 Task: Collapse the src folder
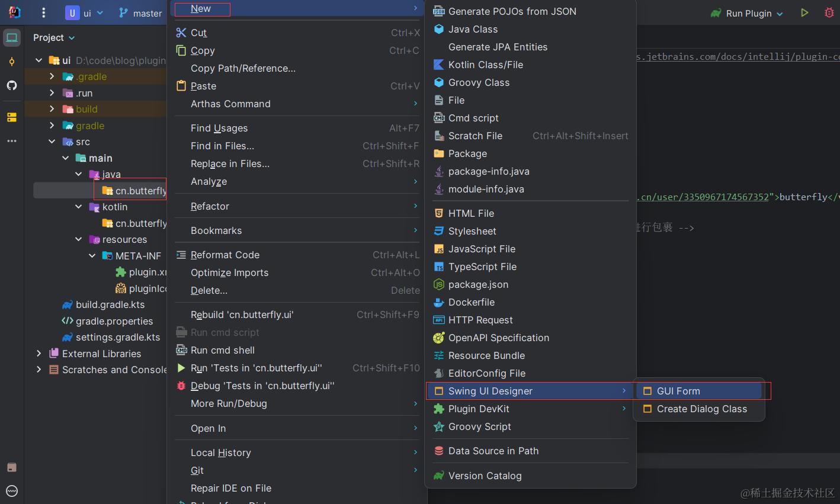click(x=52, y=142)
